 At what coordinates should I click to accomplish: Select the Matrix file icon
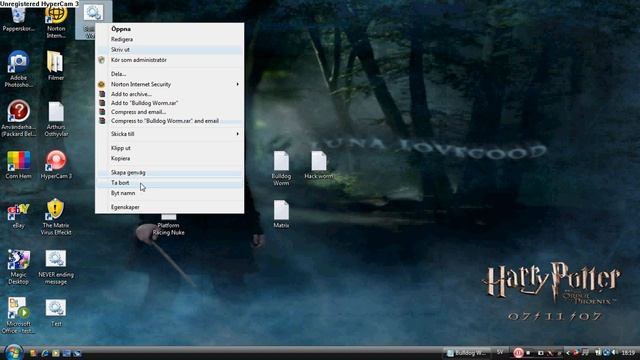(281, 214)
